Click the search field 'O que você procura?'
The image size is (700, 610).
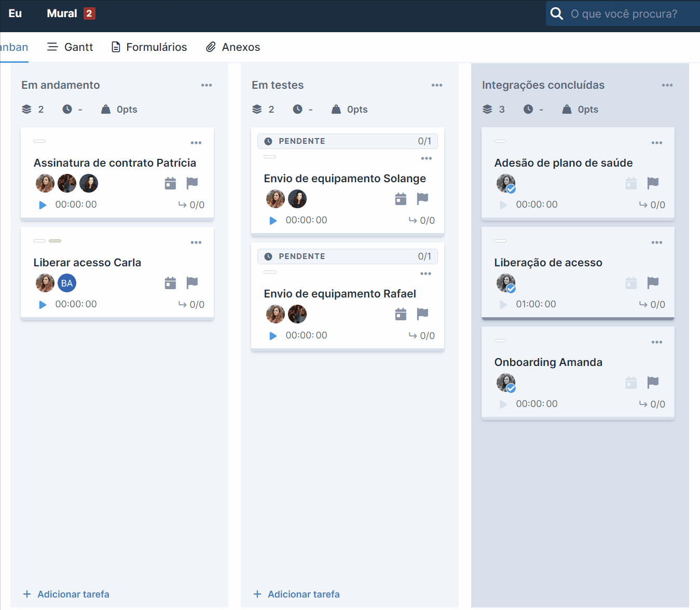point(624,13)
